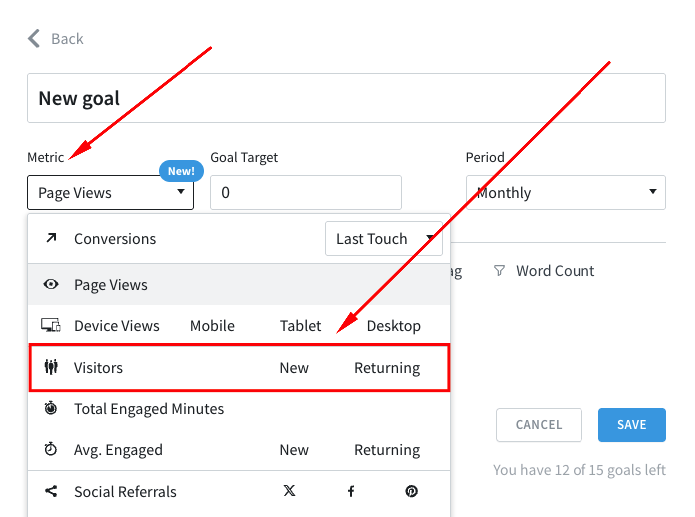The image size is (695, 517).
Task: Click the Page Views eye icon
Action: coord(51,285)
